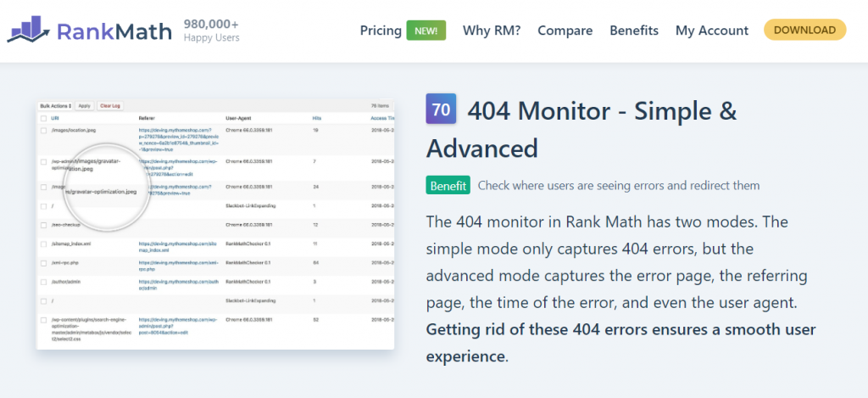
Task: Check the /seo-checkup row checkbox
Action: tap(43, 225)
